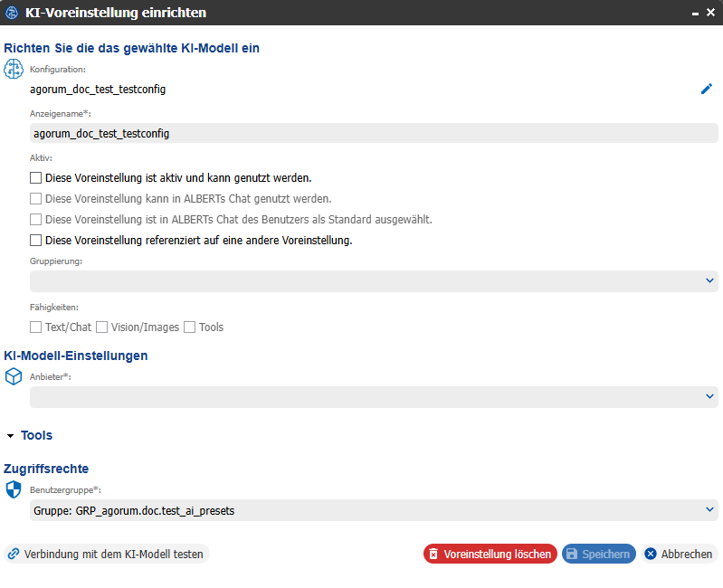Open the Anbieter dropdown

click(x=374, y=397)
